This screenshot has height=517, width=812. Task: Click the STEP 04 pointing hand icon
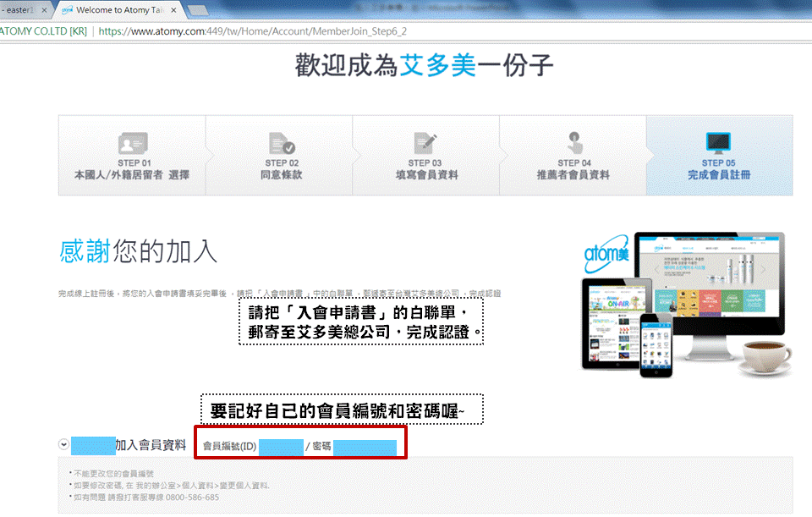pos(574,143)
